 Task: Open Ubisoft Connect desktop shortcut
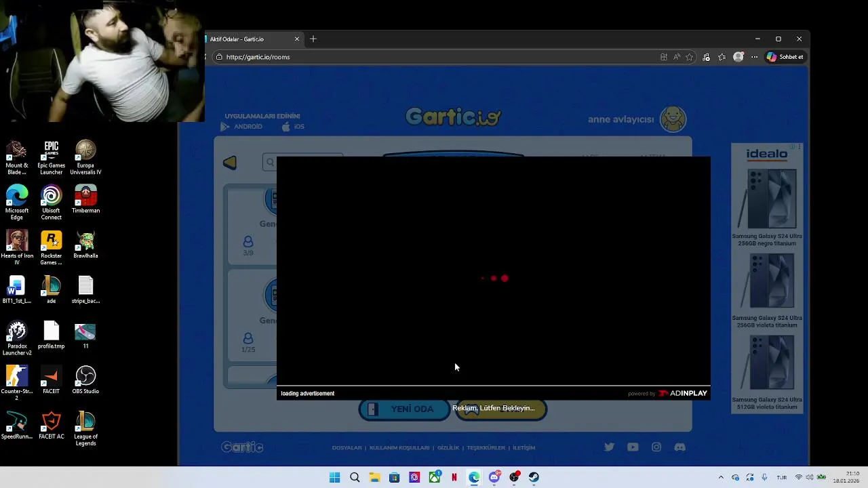click(x=52, y=203)
